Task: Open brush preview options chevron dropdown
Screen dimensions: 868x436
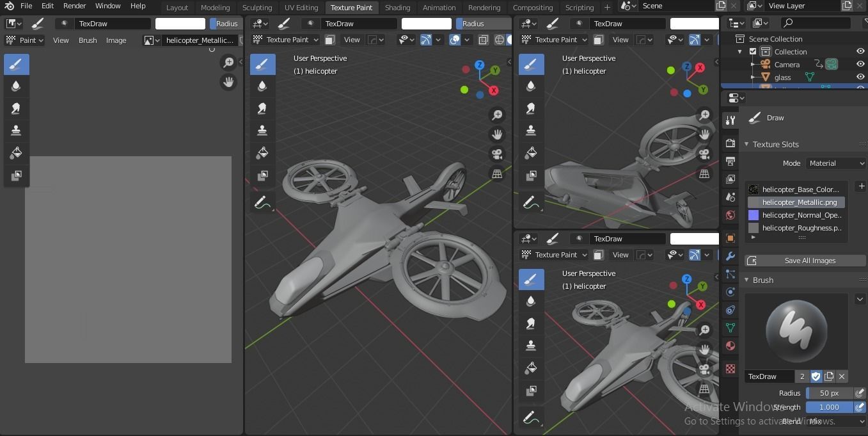Action: 860,299
